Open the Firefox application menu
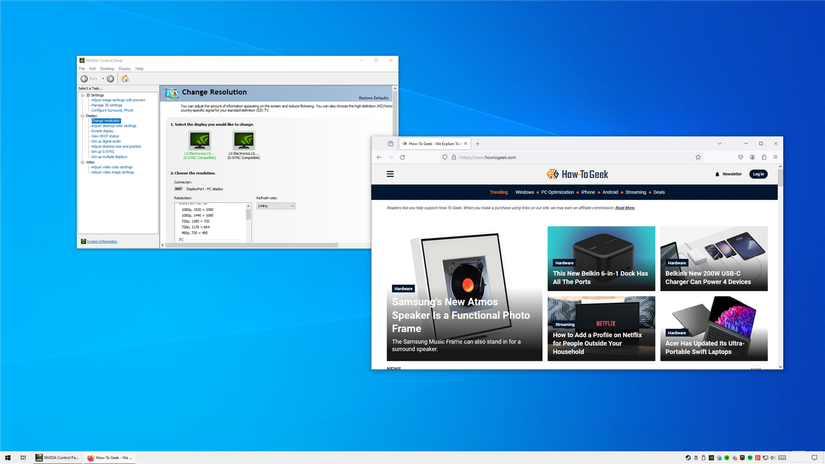 click(x=776, y=157)
